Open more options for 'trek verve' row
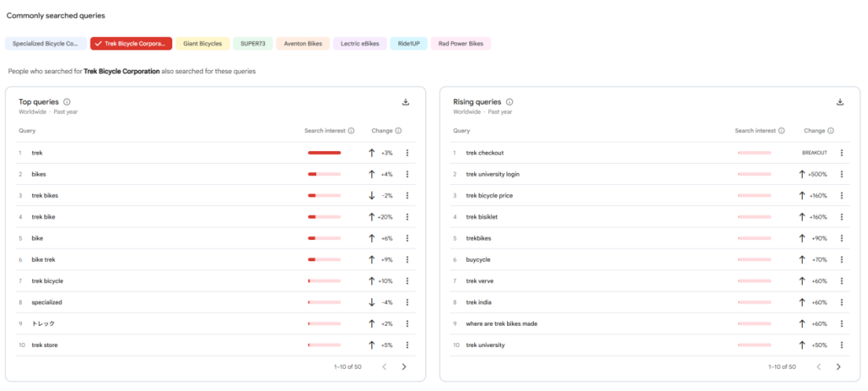The height and width of the screenshot is (391, 868). 841,281
